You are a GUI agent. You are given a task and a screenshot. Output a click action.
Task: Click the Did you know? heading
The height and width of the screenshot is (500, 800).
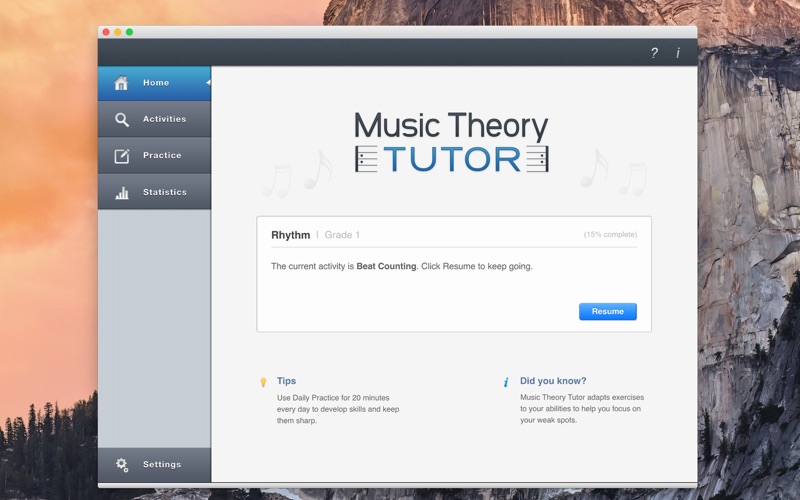click(553, 381)
